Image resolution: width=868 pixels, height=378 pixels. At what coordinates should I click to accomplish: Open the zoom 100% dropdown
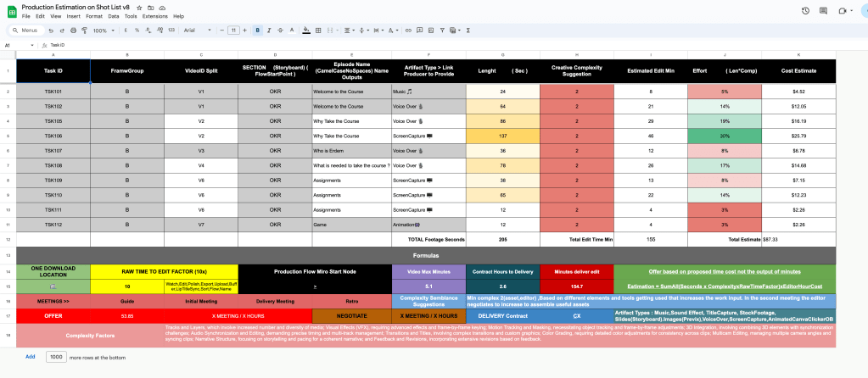click(x=104, y=31)
